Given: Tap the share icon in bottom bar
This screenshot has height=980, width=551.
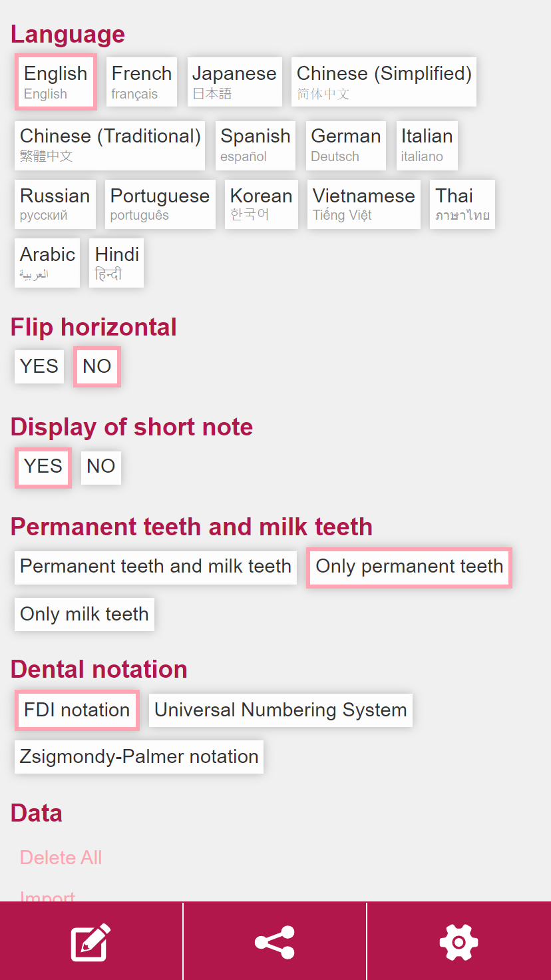Looking at the screenshot, I should pyautogui.click(x=275, y=941).
